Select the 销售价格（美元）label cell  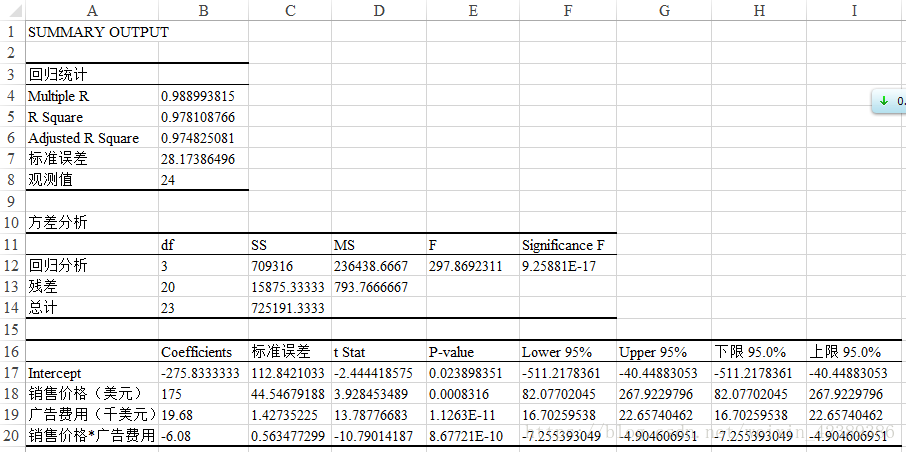92,394
